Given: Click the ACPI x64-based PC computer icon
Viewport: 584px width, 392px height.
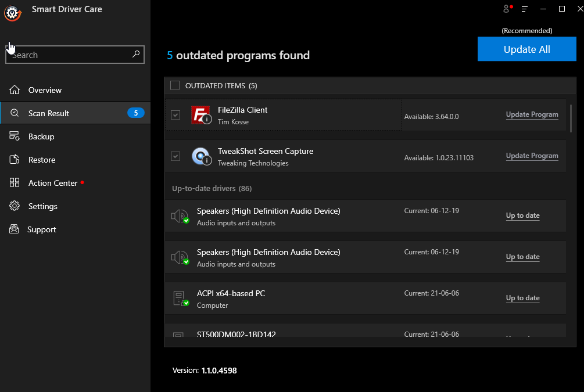Looking at the screenshot, I should (x=181, y=299).
